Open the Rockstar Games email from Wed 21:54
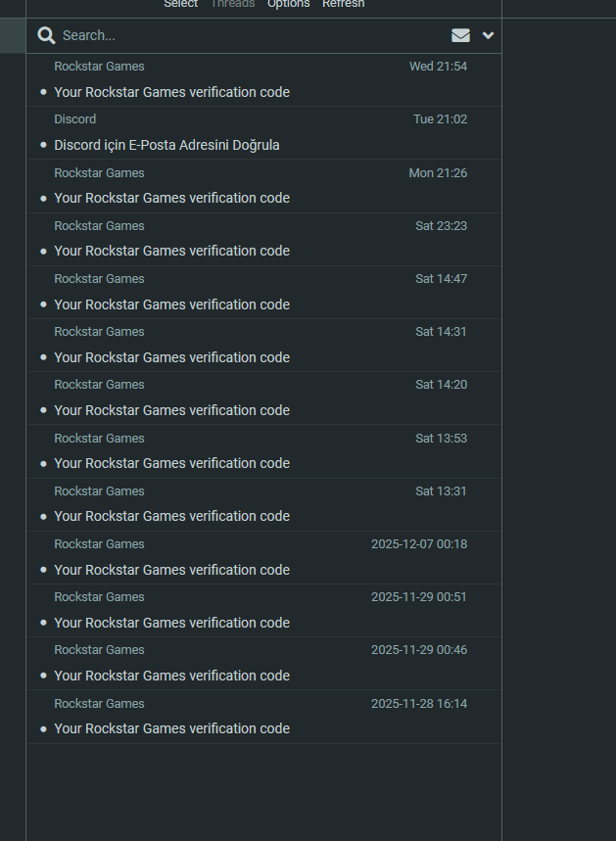This screenshot has height=841, width=616. pyautogui.click(x=264, y=79)
